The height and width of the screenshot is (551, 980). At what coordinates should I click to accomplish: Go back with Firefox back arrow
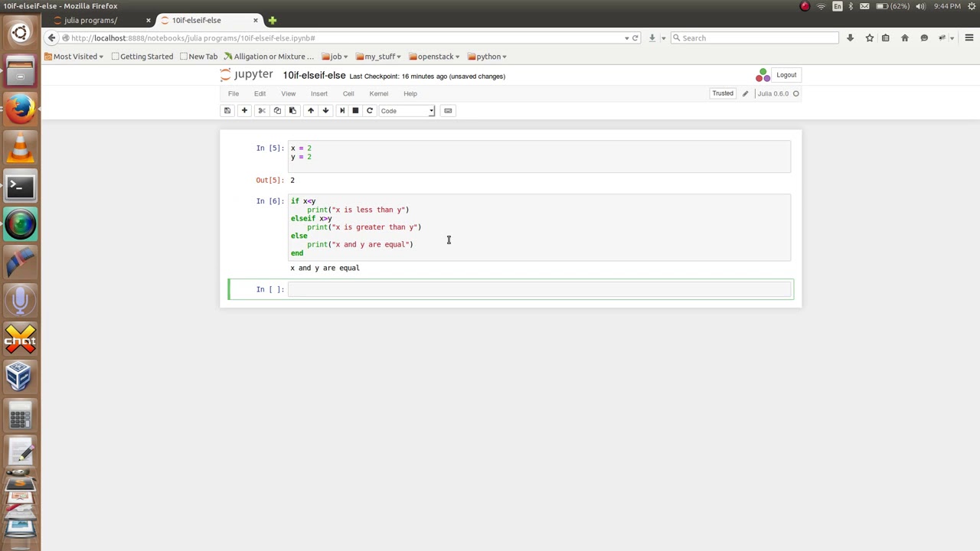[51, 37]
